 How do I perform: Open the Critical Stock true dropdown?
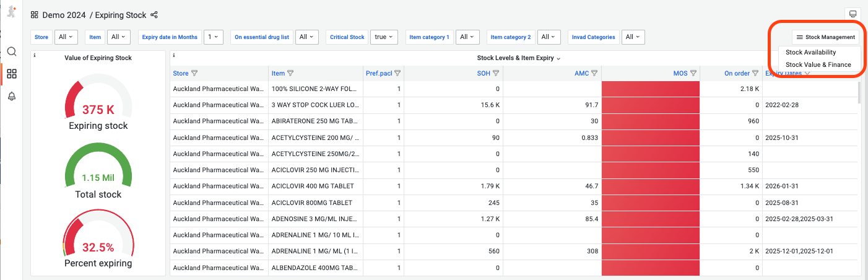point(384,37)
